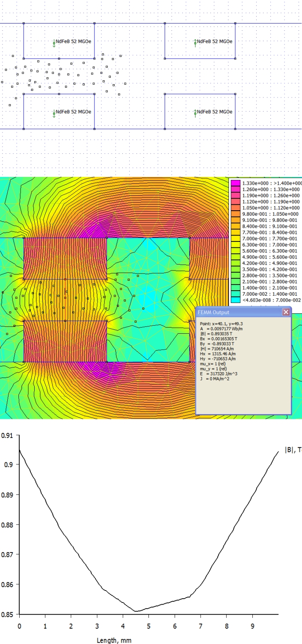The image size is (302, 644).
Task: Close the FEMM Output window
Action: 286,312
